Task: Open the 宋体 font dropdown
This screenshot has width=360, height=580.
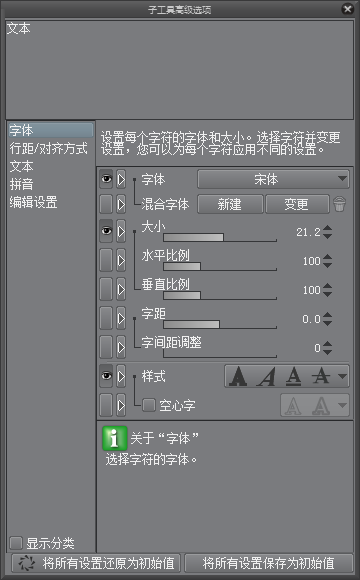Action: point(273,179)
